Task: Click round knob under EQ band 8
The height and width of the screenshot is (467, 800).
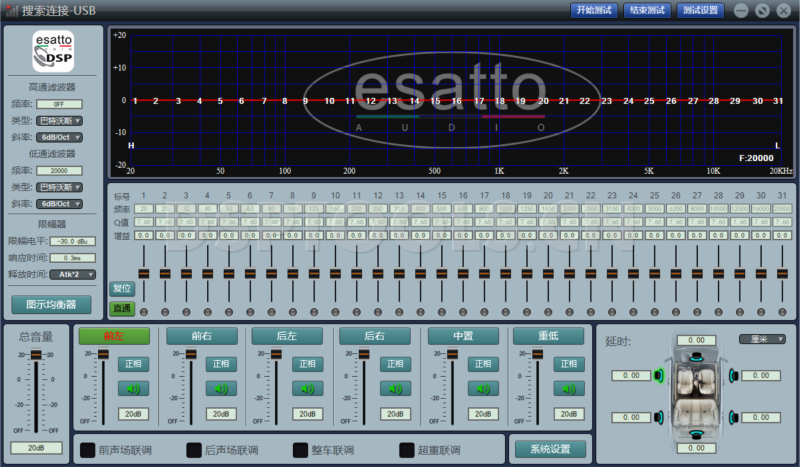Action: pyautogui.click(x=292, y=312)
